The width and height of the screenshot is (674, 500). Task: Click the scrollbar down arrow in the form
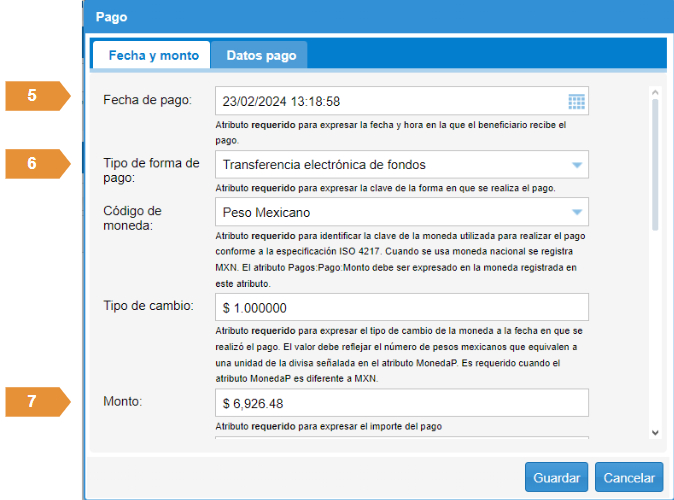pyautogui.click(x=655, y=432)
